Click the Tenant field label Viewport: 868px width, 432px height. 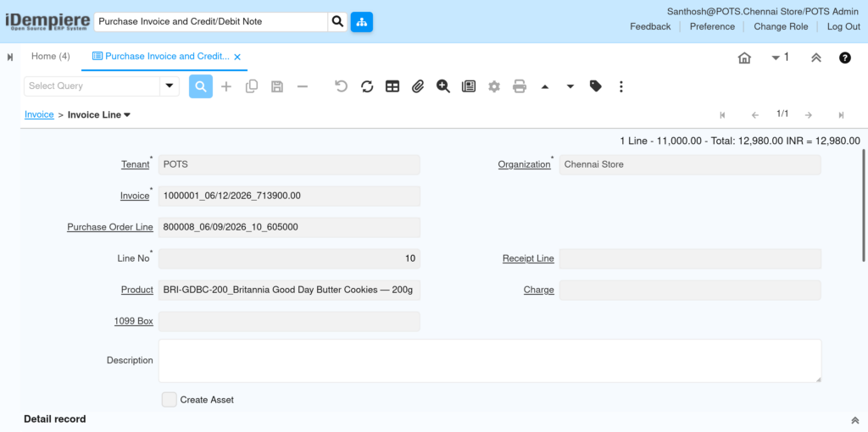136,165
